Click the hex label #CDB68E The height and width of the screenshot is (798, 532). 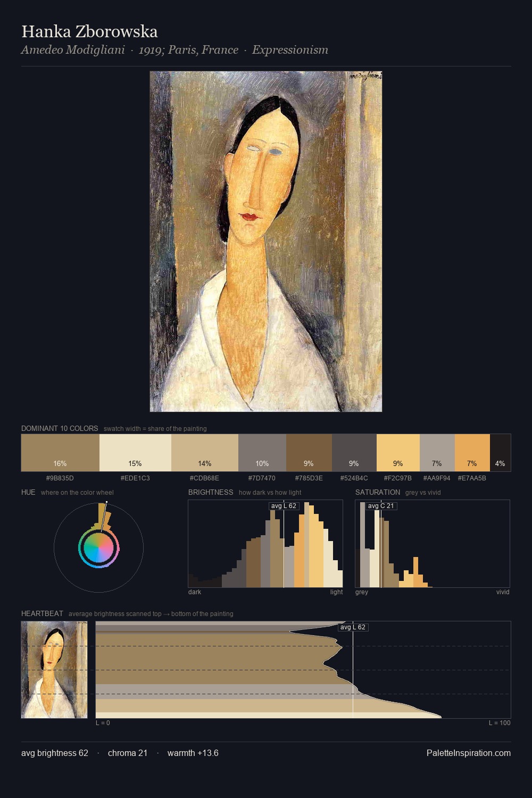[204, 478]
